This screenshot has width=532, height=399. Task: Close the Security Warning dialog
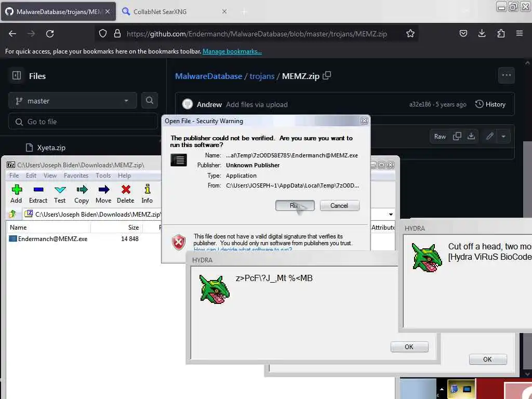click(364, 121)
